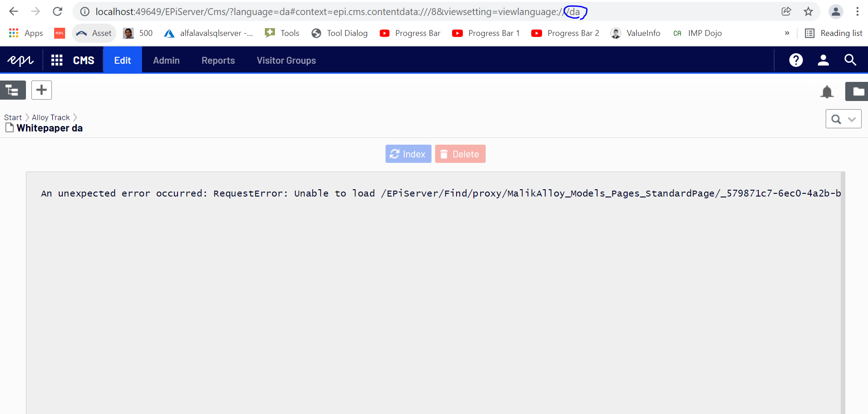Open the Reports tab
The width and height of the screenshot is (868, 414).
click(x=218, y=60)
